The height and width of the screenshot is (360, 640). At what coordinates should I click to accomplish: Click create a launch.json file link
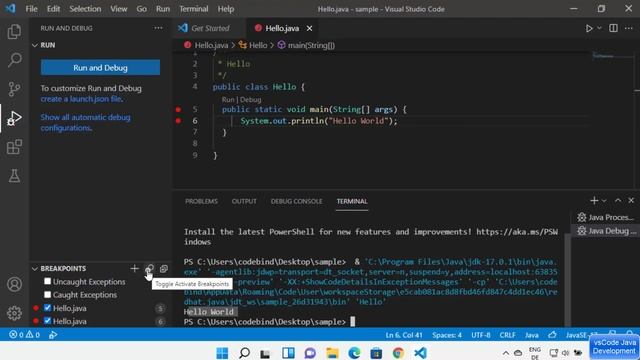coord(82,99)
